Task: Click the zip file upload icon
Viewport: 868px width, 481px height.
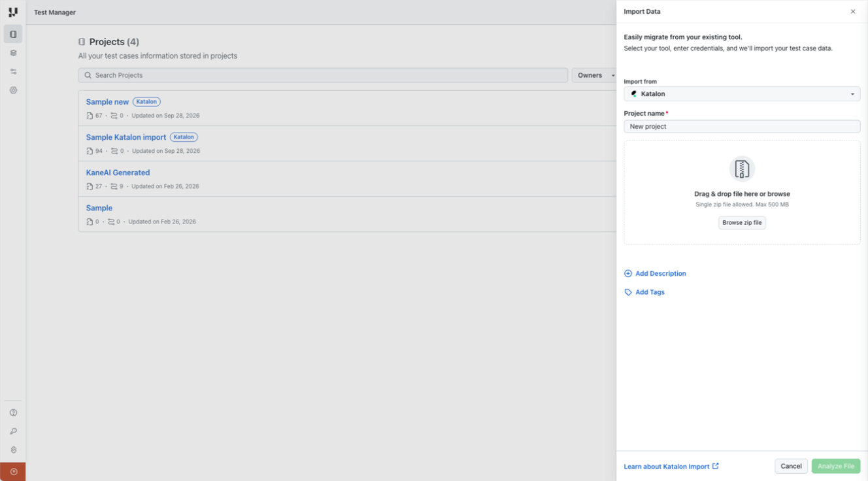Action: [x=742, y=169]
